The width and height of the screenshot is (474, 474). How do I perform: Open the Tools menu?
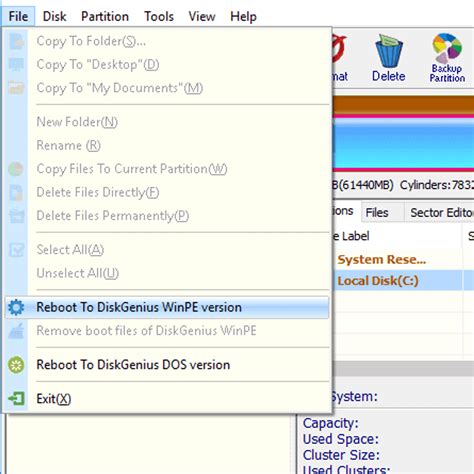pyautogui.click(x=159, y=16)
